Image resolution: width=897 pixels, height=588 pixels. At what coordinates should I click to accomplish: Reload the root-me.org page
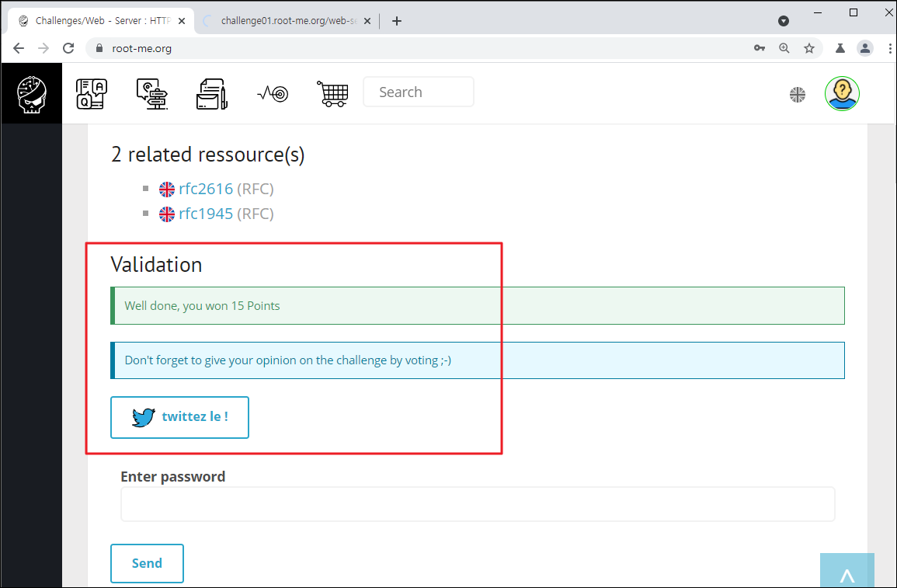click(x=68, y=48)
